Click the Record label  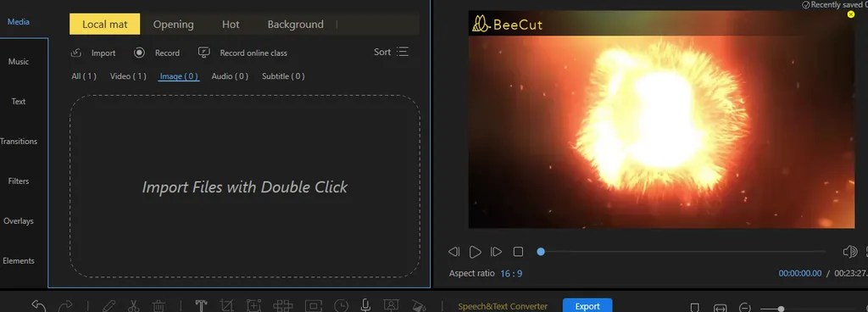(x=167, y=53)
